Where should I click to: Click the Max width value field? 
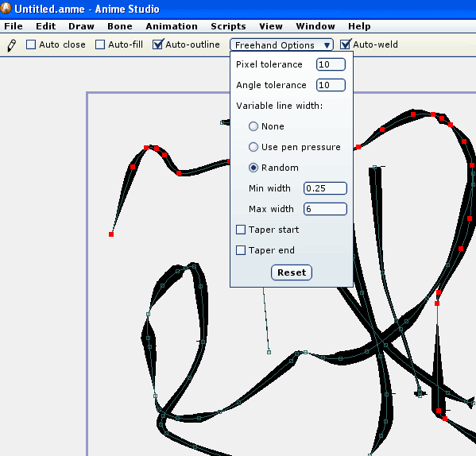(325, 209)
